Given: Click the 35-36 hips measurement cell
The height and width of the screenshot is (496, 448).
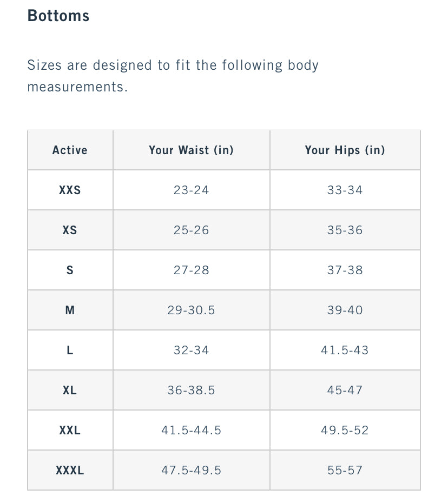Looking at the screenshot, I should 345,230.
